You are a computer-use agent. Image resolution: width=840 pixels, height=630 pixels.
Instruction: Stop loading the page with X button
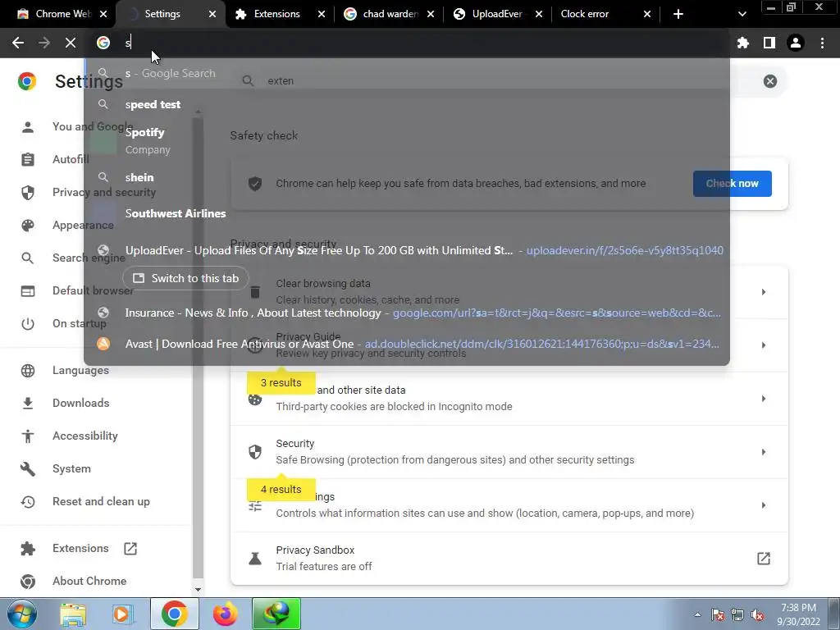[x=71, y=43]
